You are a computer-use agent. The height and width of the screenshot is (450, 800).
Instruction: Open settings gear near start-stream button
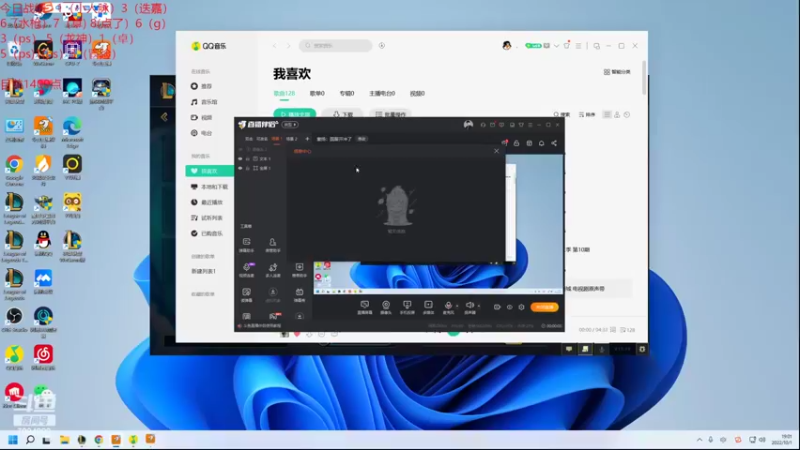[521, 307]
